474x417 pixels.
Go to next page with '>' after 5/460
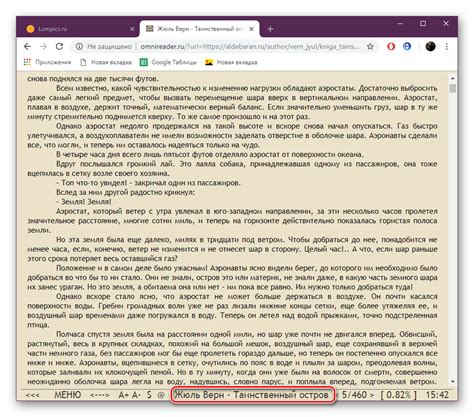pyautogui.click(x=371, y=395)
